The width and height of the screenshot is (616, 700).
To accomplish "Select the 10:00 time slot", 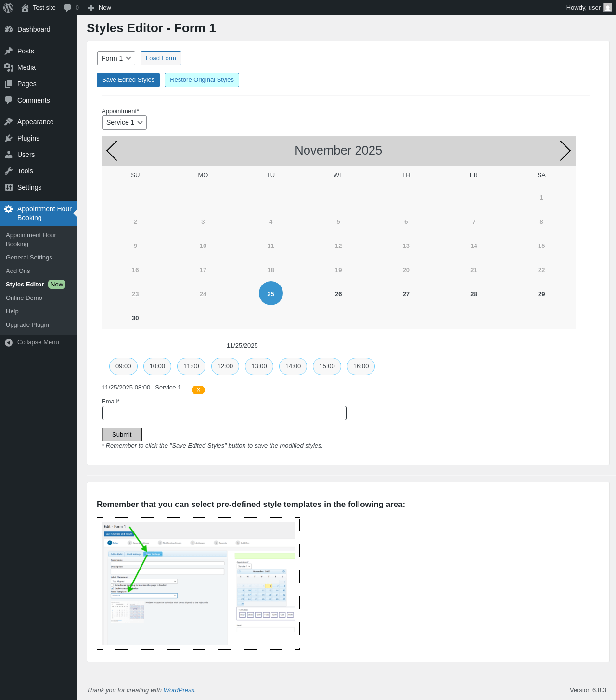I will click(x=157, y=366).
